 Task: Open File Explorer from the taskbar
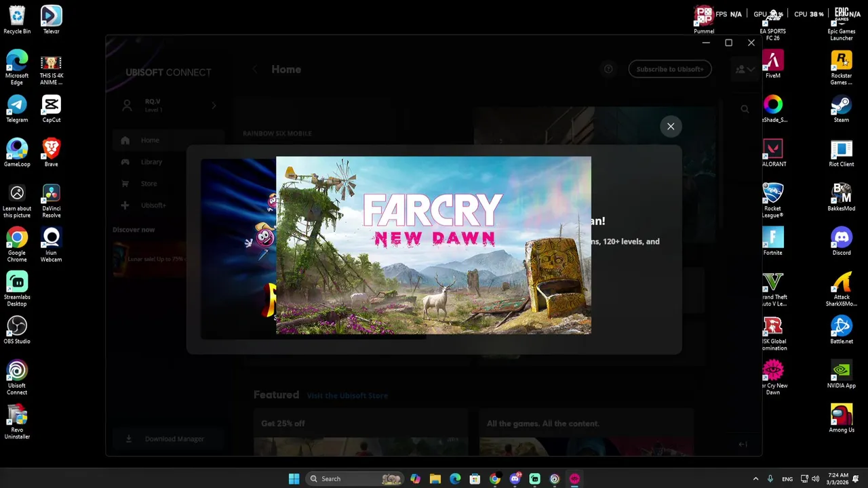coord(435,479)
